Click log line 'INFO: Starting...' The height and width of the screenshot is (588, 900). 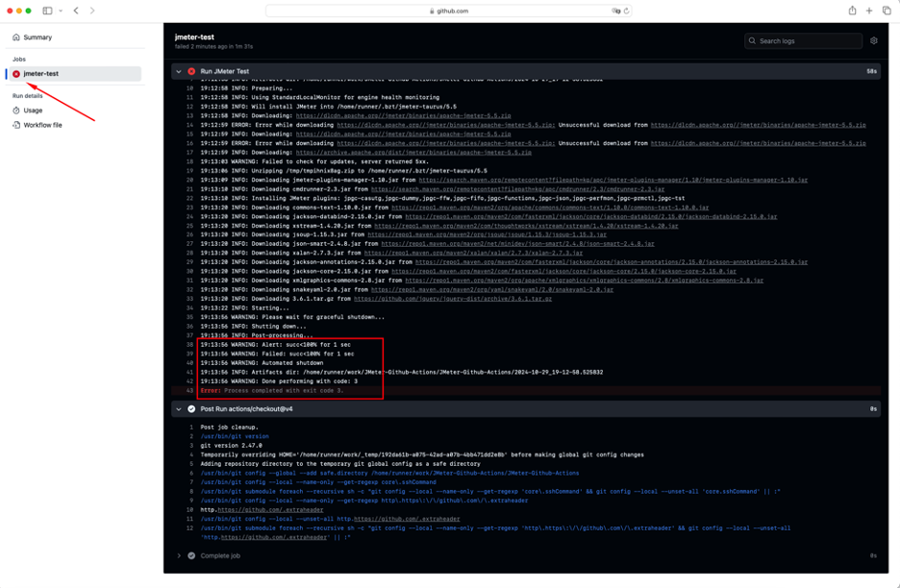click(244, 308)
